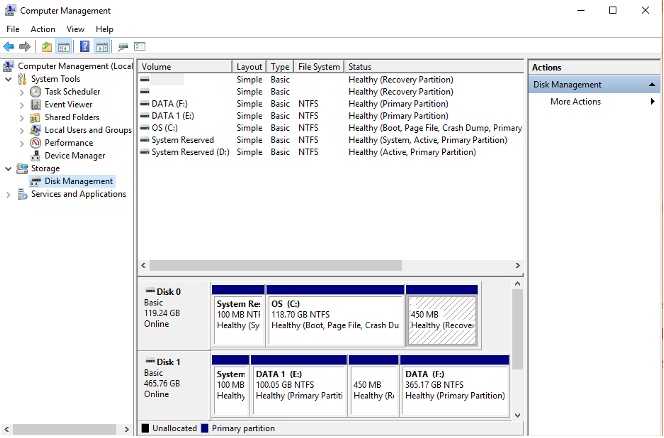Select DATA 1 (E:) row in volume list
The height and width of the screenshot is (438, 664).
pos(331,116)
